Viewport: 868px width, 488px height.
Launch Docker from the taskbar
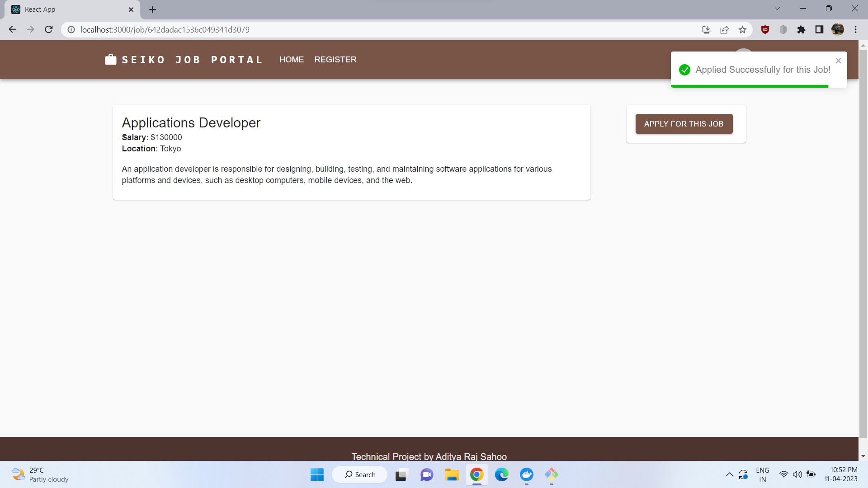pyautogui.click(x=527, y=474)
